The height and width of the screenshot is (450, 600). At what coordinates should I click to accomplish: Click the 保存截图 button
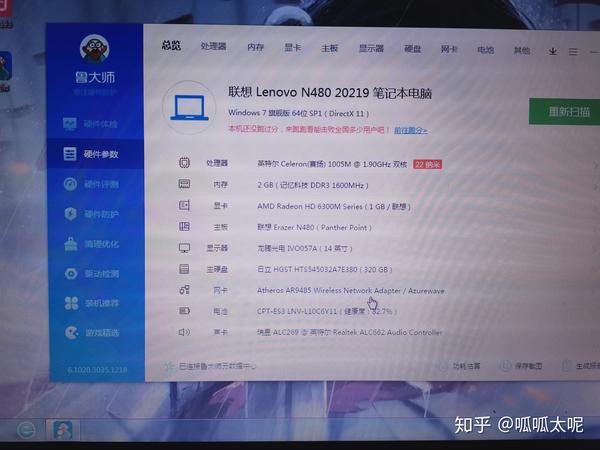522,366
